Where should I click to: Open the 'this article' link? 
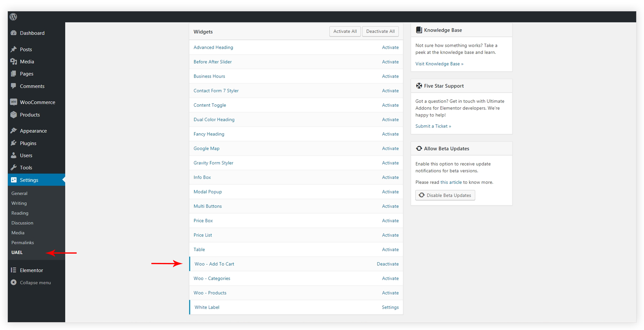(451, 182)
